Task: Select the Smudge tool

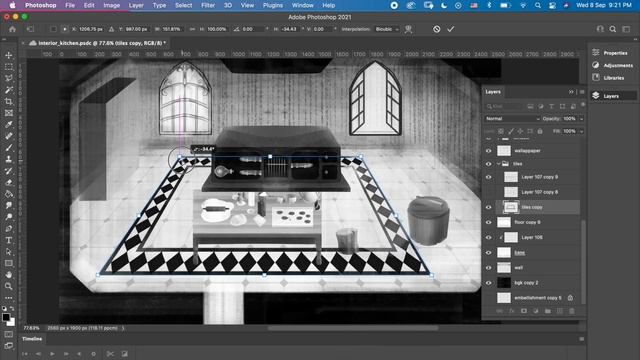Action: pos(9,205)
